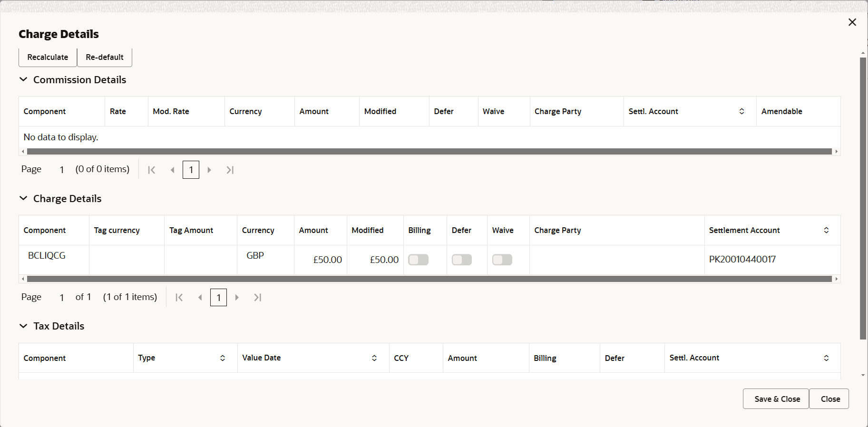The width and height of the screenshot is (868, 427).
Task: Sort Tax Details by Settl. Account
Action: click(x=826, y=358)
